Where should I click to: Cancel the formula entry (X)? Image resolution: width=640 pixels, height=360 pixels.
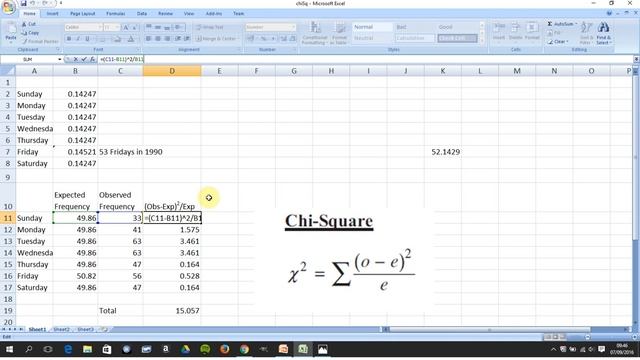pyautogui.click(x=76, y=60)
